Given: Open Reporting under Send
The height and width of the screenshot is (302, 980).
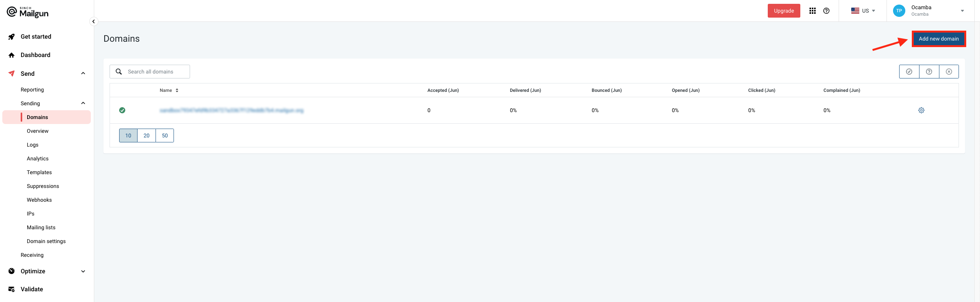Looking at the screenshot, I should point(32,90).
